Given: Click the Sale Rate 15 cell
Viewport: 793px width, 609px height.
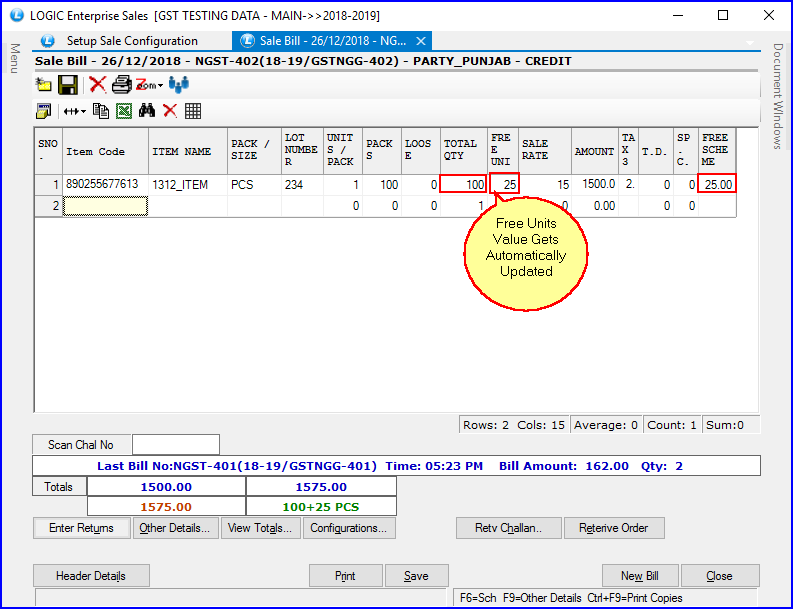Looking at the screenshot, I should (x=545, y=185).
